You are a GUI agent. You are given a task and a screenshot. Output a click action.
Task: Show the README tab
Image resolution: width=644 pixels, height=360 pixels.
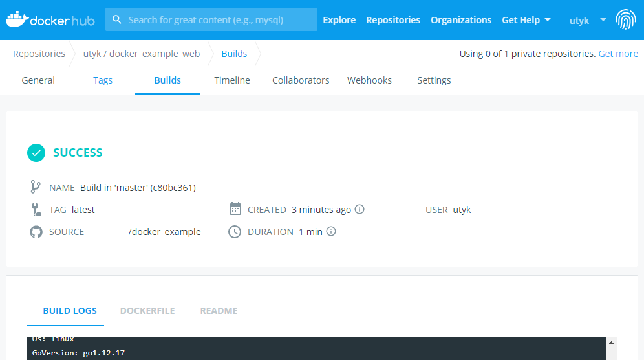[219, 311]
